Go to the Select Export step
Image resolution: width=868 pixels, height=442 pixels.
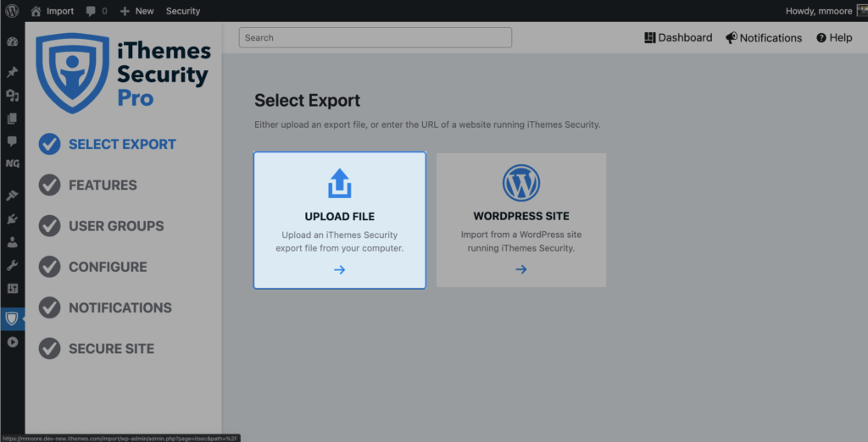coord(108,144)
